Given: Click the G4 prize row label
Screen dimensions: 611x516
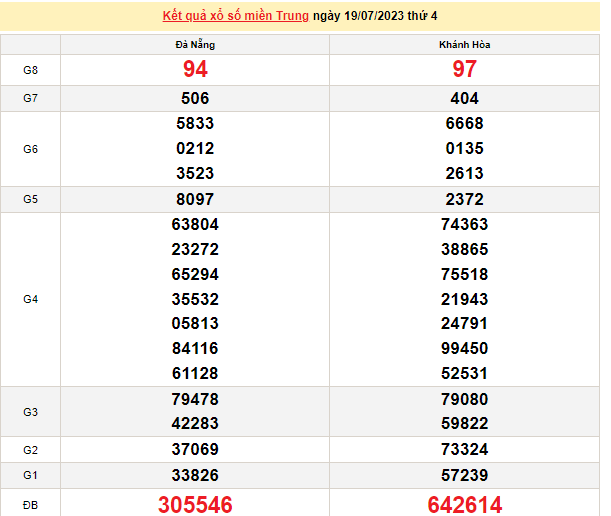Looking at the screenshot, I should (x=30, y=299).
